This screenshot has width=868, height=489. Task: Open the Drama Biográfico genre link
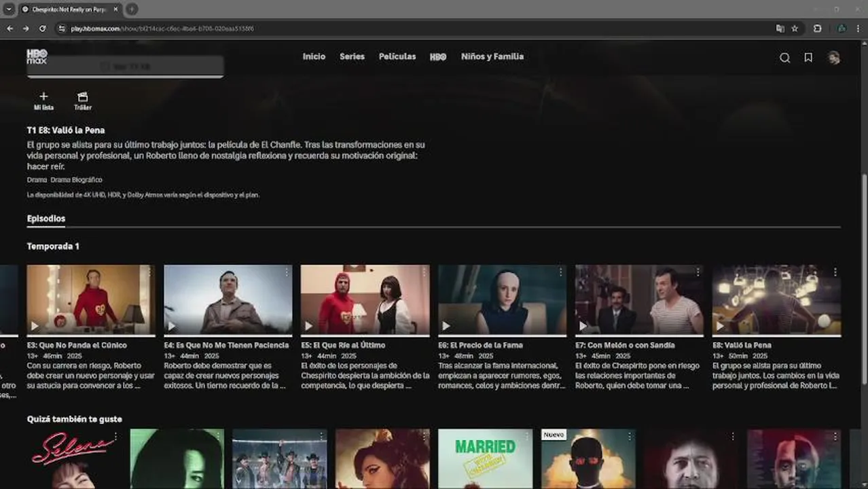(76, 180)
